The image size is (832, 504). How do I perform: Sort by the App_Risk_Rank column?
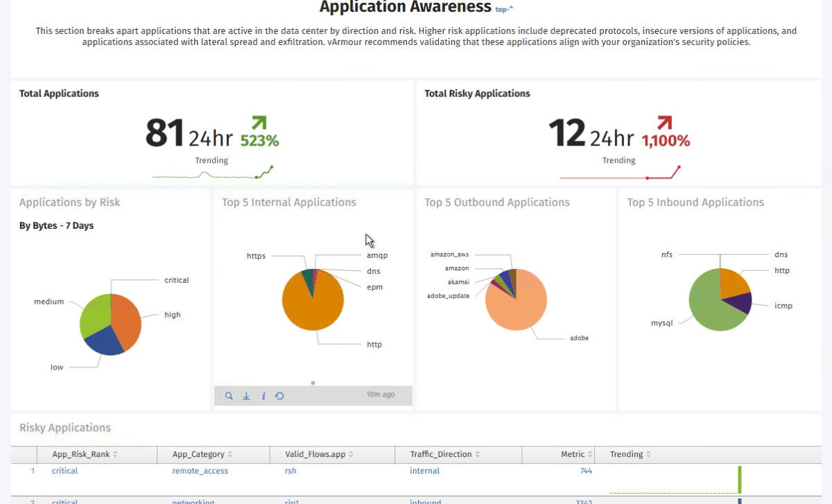point(85,454)
